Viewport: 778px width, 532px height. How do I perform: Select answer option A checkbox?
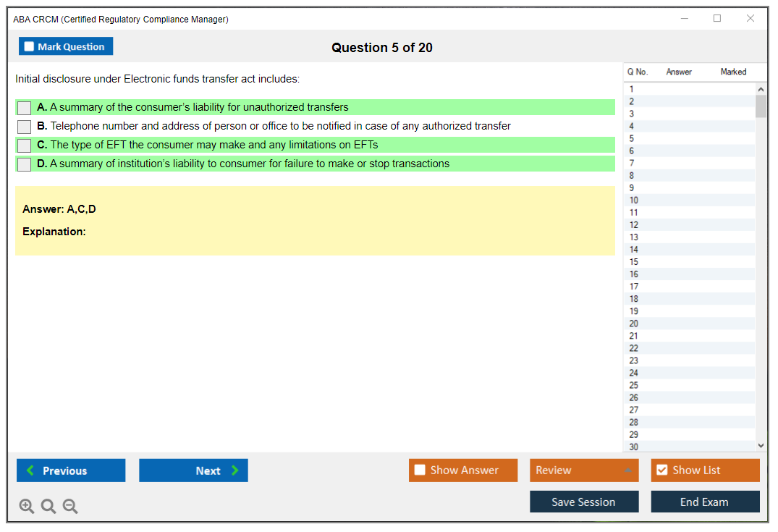(x=24, y=108)
